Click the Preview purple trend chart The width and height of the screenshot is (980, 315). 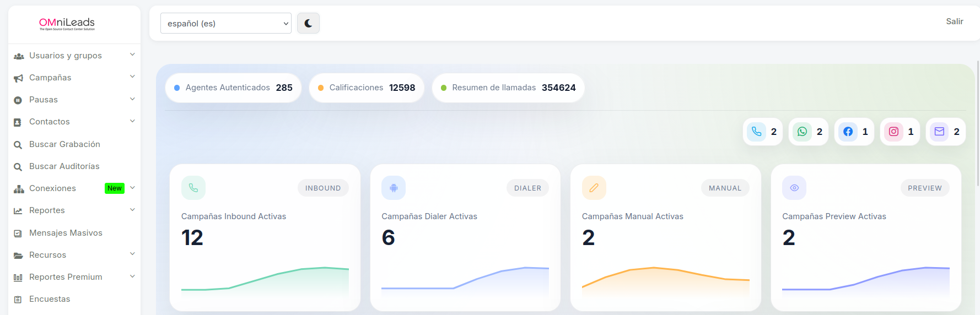pyautogui.click(x=866, y=282)
